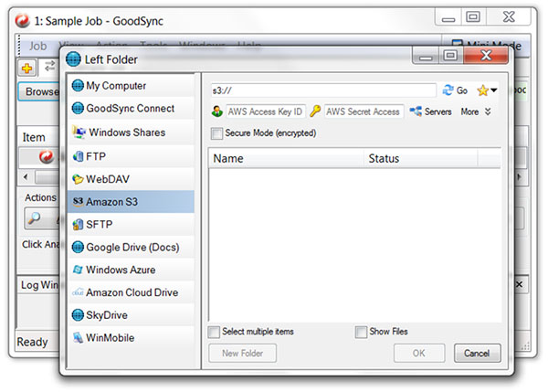Click the red GoodSync icon in the Item row
The width and height of the screenshot is (548, 392).
pyautogui.click(x=46, y=156)
